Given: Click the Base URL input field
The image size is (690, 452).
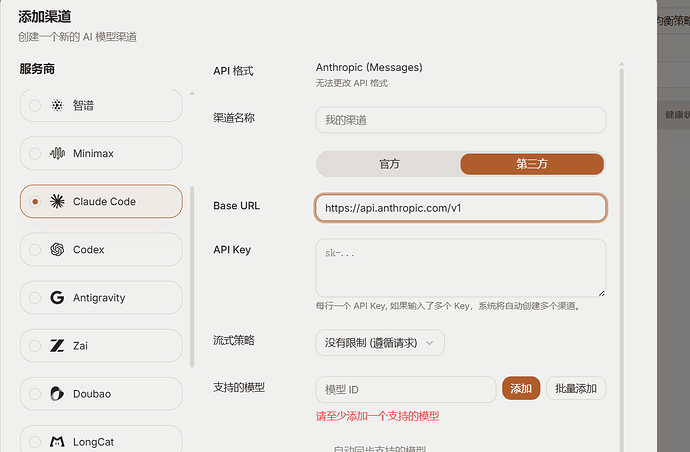Looking at the screenshot, I should pos(461,208).
